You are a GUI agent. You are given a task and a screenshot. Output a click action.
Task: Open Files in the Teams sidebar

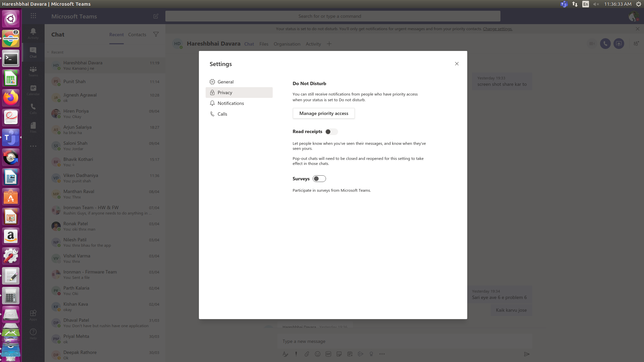pos(33,127)
